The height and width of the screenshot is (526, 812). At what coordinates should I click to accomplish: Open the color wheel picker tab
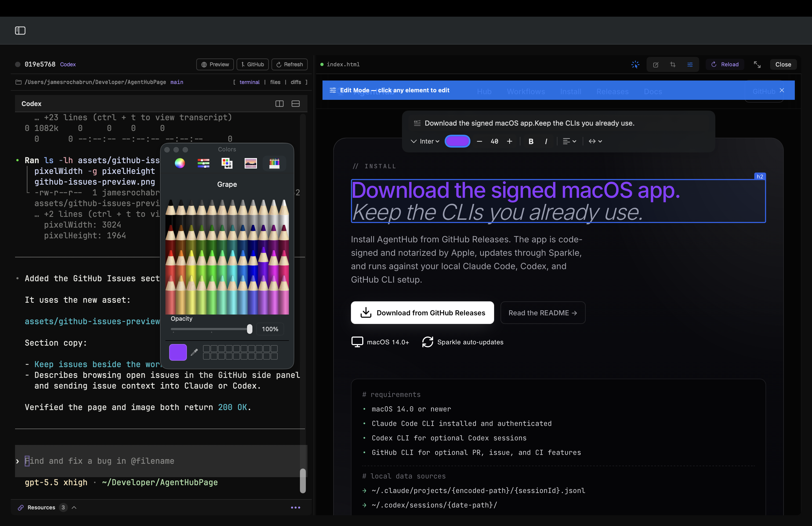tap(180, 163)
